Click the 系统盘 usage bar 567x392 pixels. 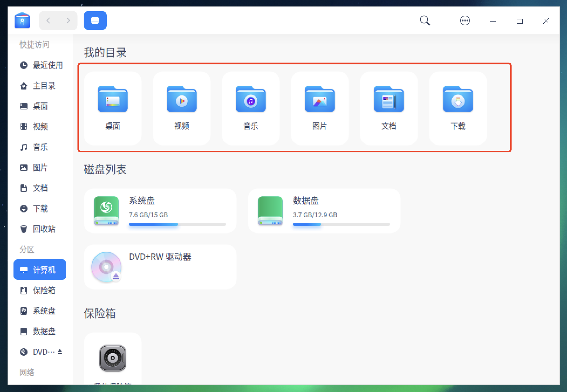click(177, 224)
